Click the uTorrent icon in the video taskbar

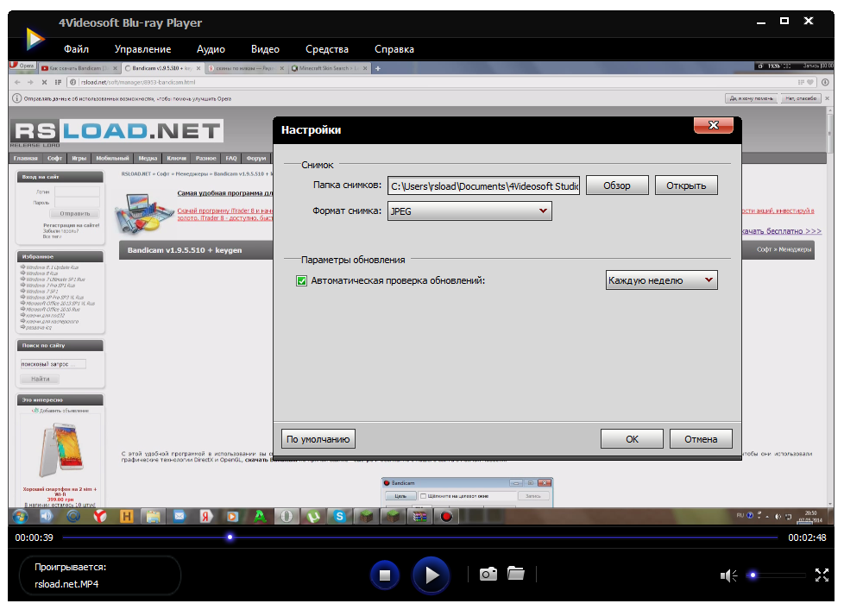pos(313,517)
